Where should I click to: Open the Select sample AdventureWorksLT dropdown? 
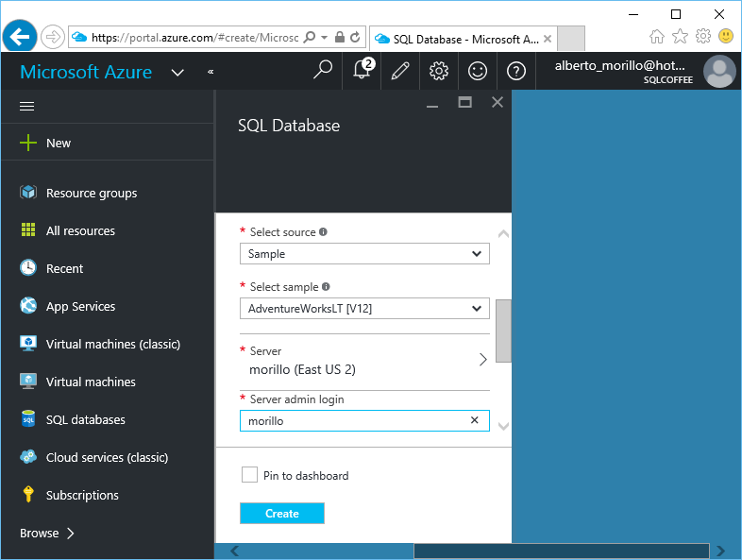coord(364,309)
